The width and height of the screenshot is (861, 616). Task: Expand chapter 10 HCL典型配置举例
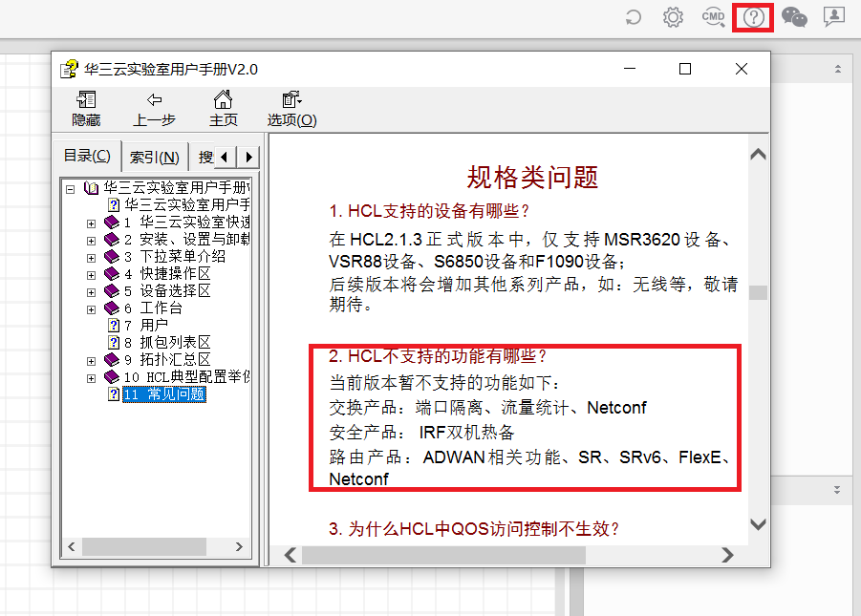tap(91, 378)
